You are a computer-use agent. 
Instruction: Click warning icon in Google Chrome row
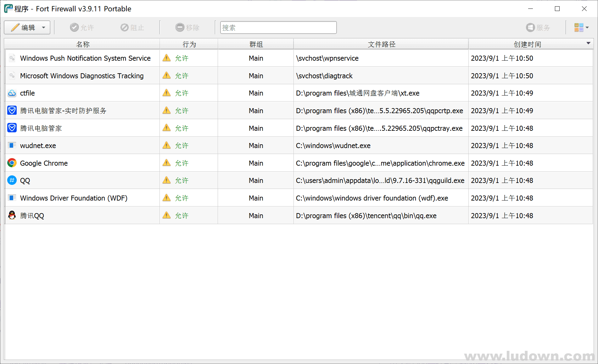pyautogui.click(x=166, y=163)
